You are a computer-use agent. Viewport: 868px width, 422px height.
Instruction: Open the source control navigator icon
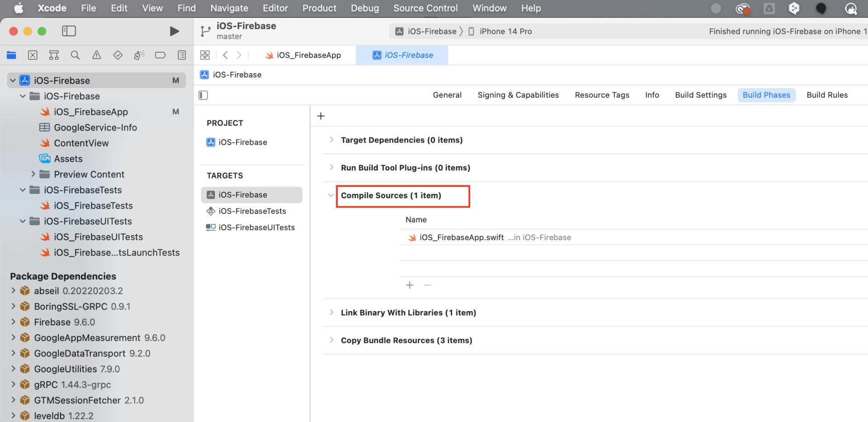pos(33,55)
